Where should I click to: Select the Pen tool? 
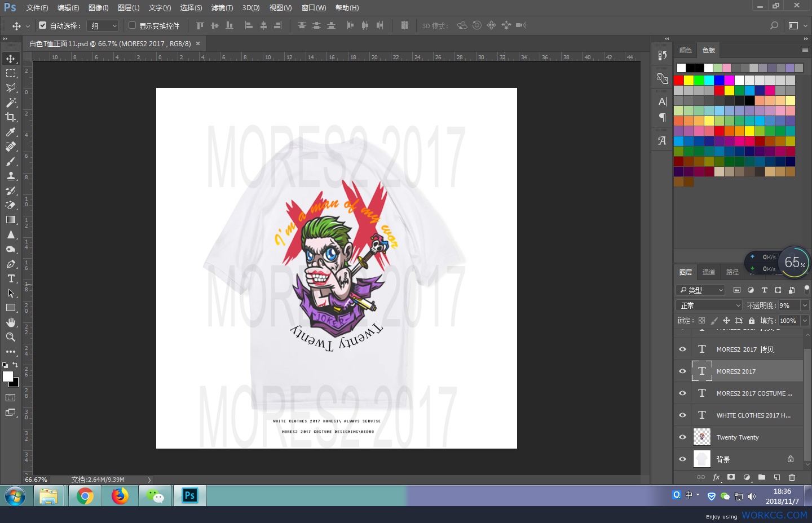[11, 264]
